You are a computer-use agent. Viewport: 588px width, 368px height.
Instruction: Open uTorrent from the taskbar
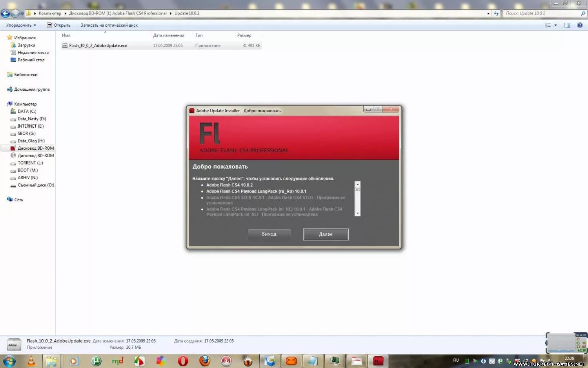(96, 361)
